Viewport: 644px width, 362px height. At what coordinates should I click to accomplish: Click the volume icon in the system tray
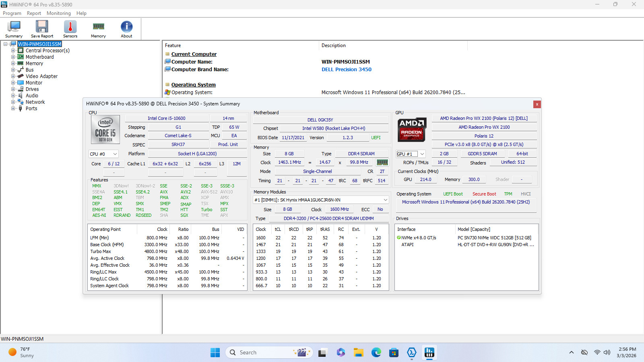click(x=607, y=352)
